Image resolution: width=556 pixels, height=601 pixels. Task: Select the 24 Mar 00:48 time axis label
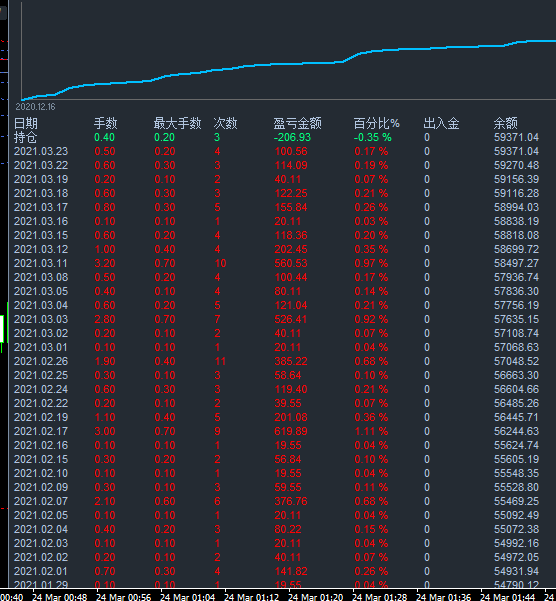click(59, 597)
